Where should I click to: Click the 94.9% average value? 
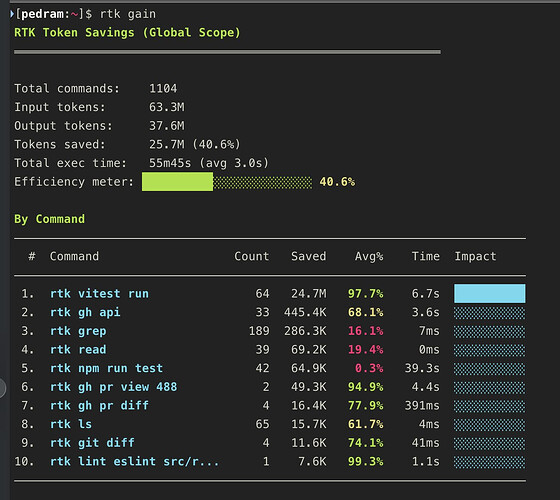[x=365, y=387]
